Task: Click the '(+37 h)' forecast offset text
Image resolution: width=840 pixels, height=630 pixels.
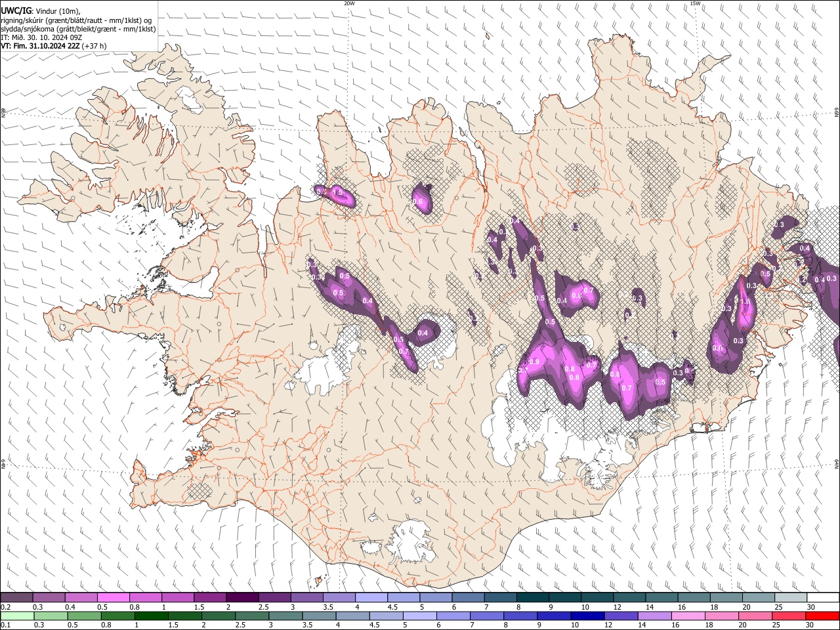Action: [94, 46]
